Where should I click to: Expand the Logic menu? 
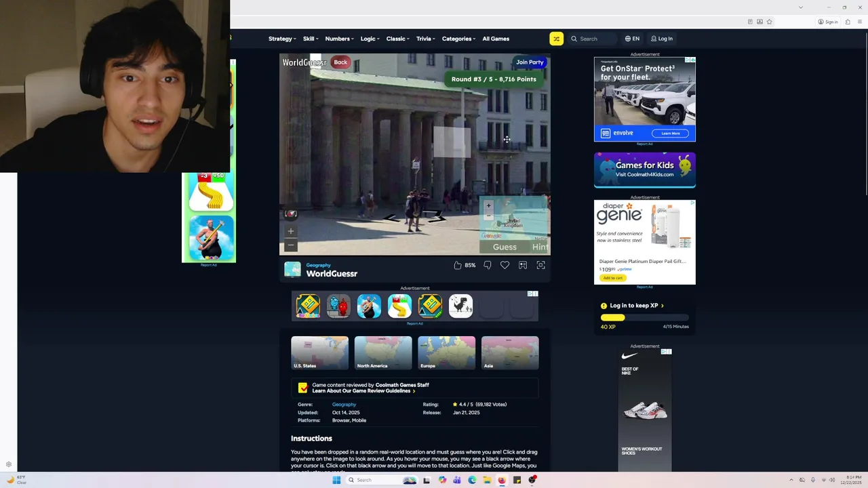(x=370, y=39)
